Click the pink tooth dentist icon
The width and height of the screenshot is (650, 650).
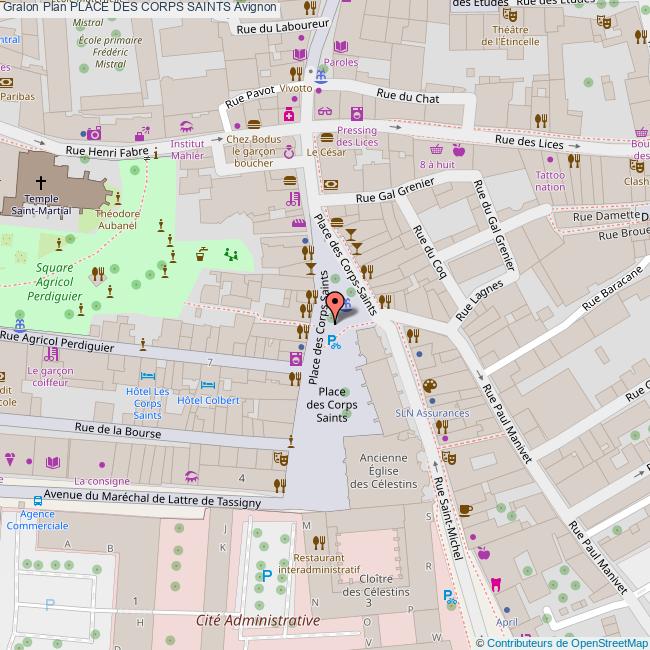pyautogui.click(x=495, y=584)
